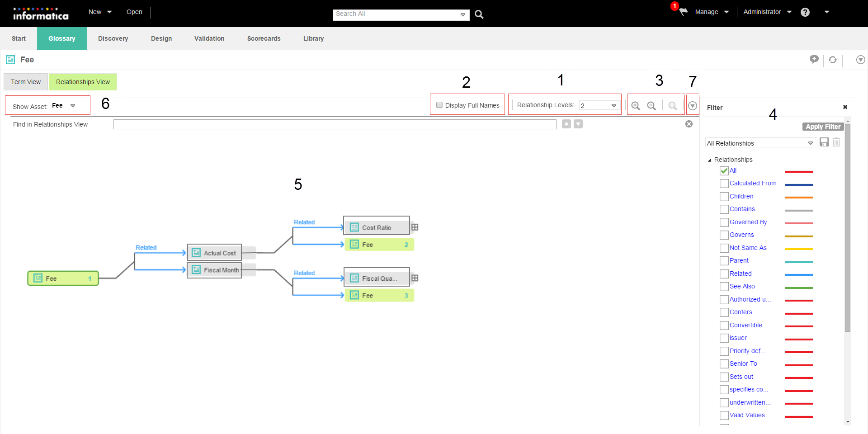The width and height of the screenshot is (868, 434).
Task: Click the blue color line for Calculated From
Action: (798, 184)
